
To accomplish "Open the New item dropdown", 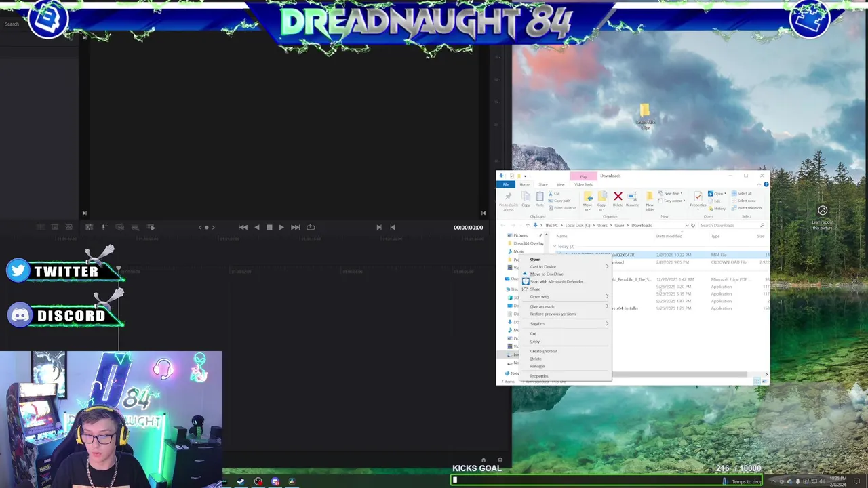I will click(671, 193).
